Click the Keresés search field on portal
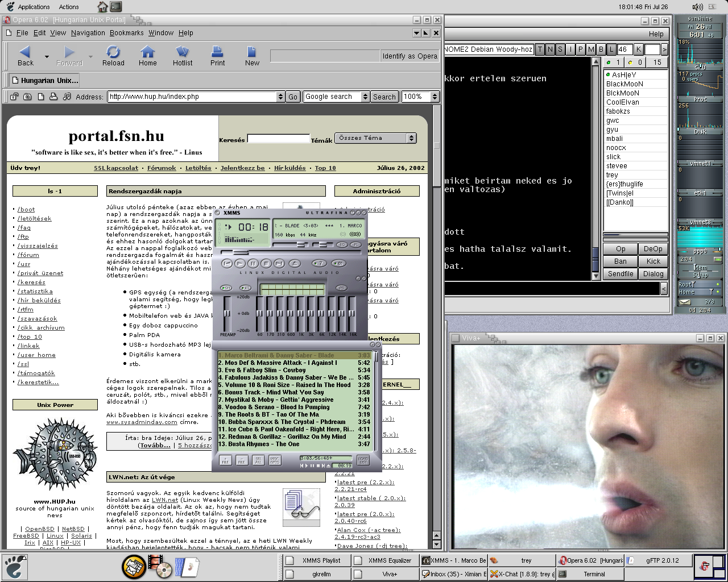This screenshot has height=582, width=728. coord(278,138)
